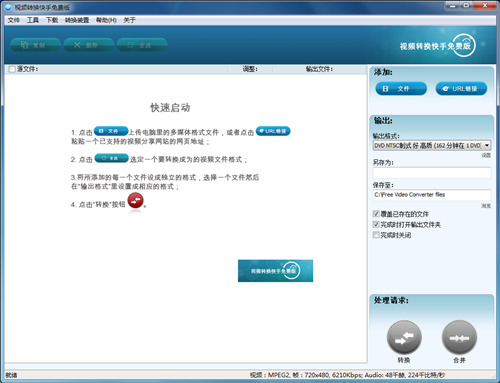500x383 pixels.
Task: Open the 转换装置 menu
Action: 77,20
